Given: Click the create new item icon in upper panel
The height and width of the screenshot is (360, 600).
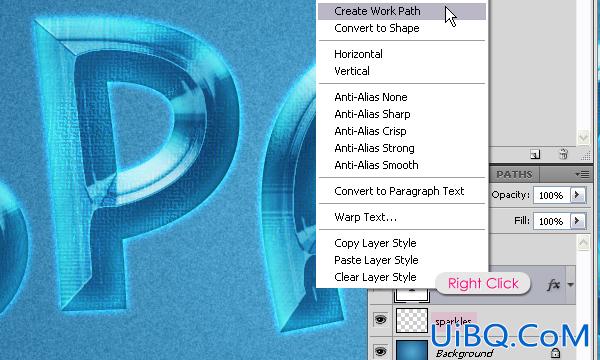Looking at the screenshot, I should tap(535, 154).
